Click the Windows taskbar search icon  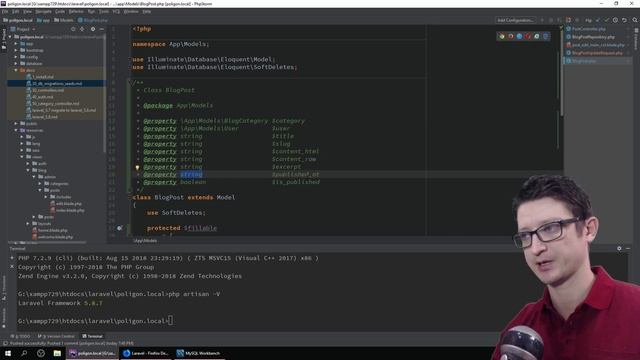(x=24, y=353)
